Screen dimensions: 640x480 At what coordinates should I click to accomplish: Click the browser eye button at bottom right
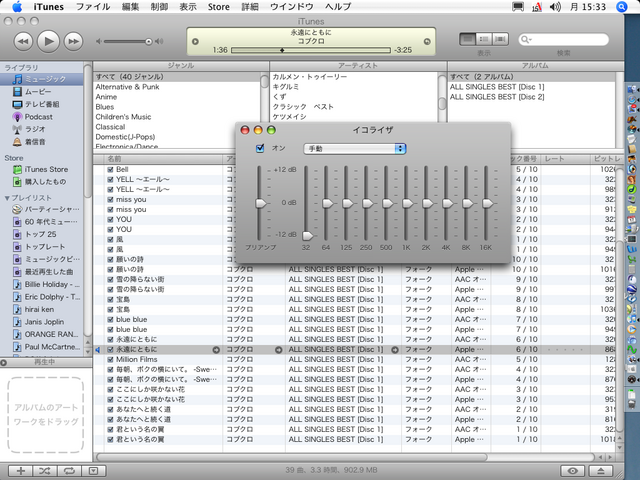(573, 471)
